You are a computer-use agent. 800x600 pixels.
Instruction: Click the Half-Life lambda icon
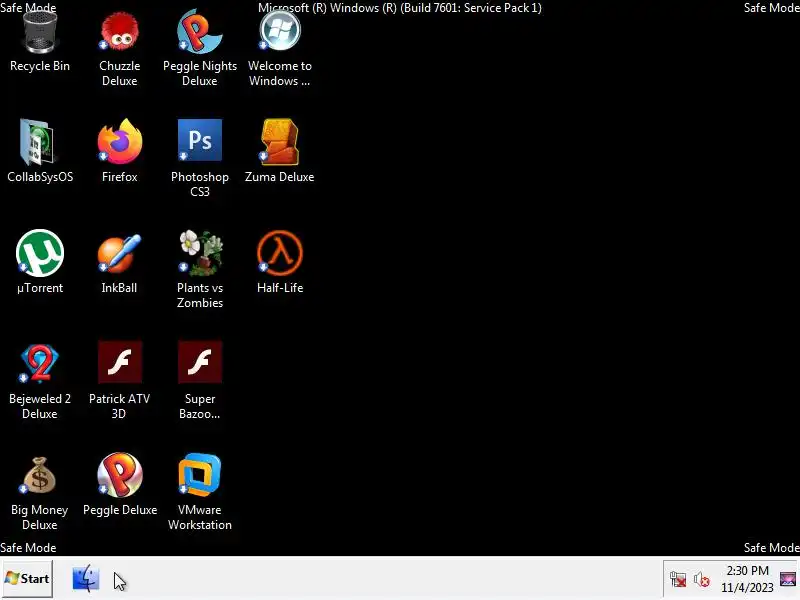280,253
